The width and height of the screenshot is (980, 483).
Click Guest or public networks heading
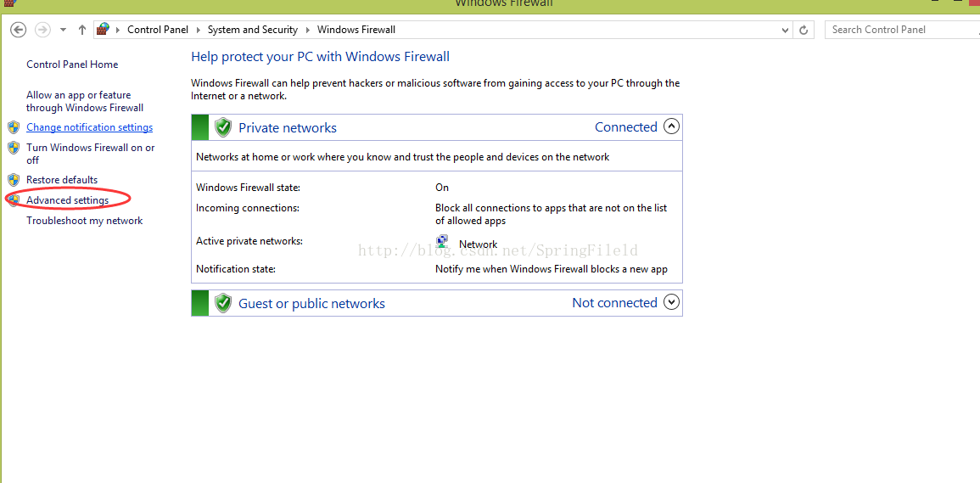pos(312,303)
